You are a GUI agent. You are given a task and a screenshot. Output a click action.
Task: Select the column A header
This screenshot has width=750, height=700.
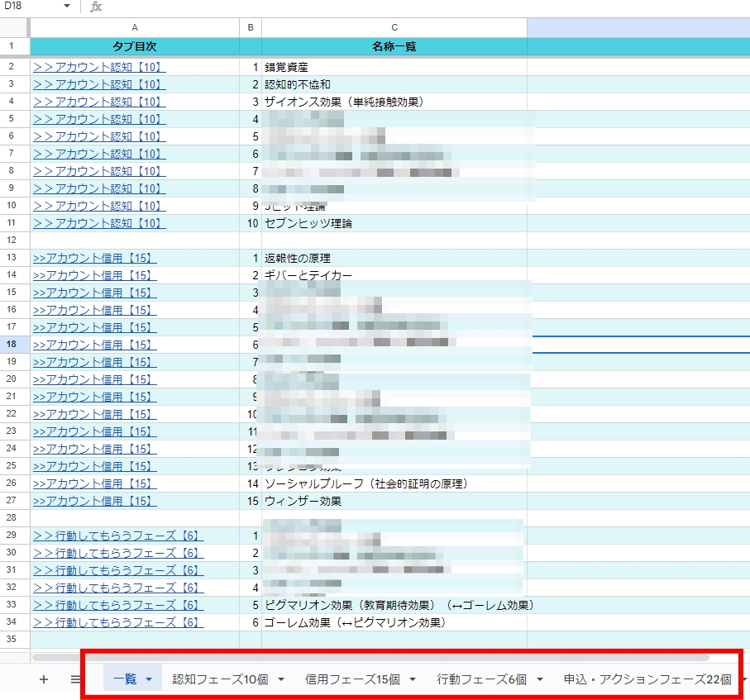[135, 28]
